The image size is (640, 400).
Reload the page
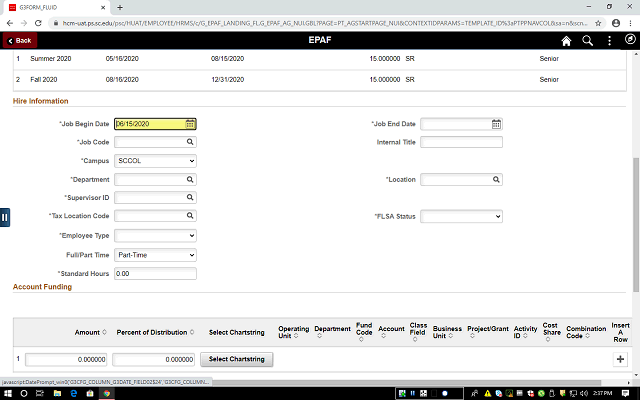(x=38, y=23)
